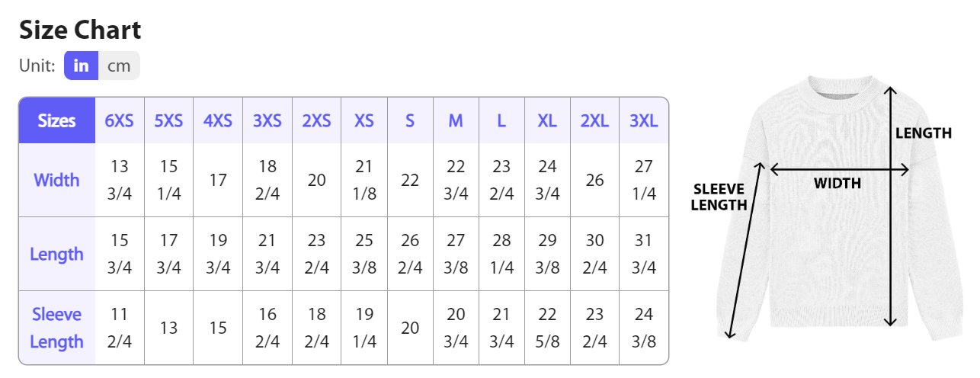Select the L size column header
The width and height of the screenshot is (980, 378).
coord(501,120)
